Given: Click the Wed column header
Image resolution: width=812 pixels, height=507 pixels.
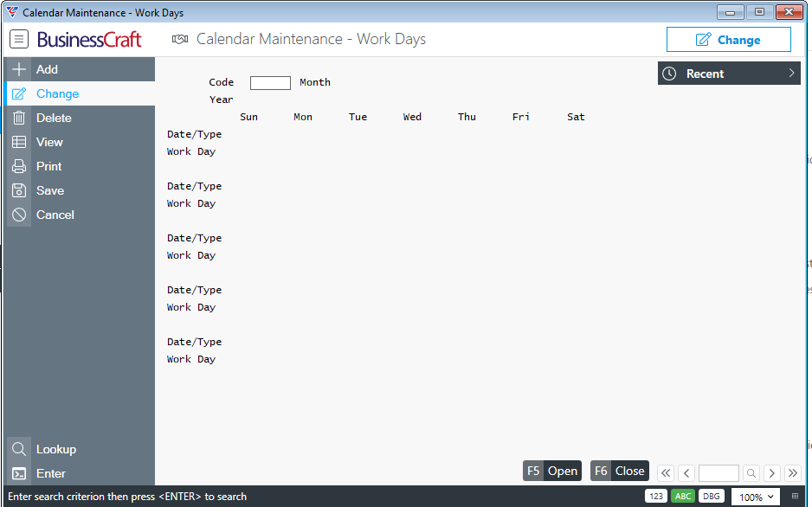Looking at the screenshot, I should click(x=412, y=117).
